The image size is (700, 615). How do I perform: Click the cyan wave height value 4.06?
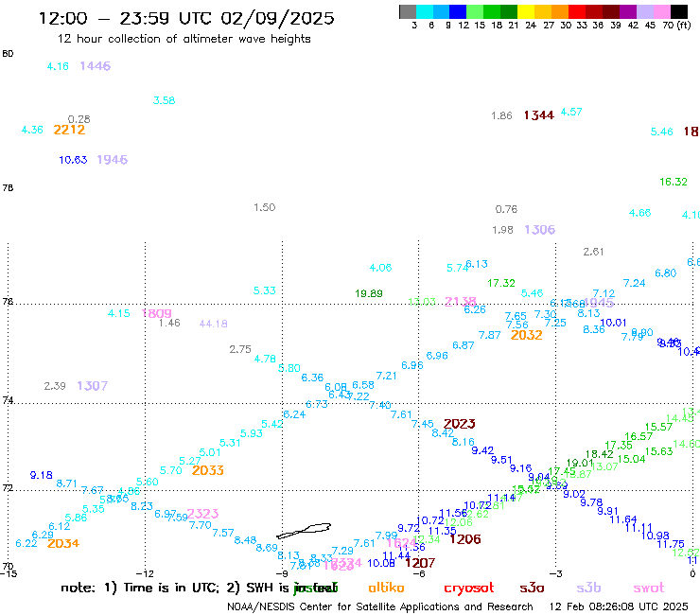pyautogui.click(x=380, y=268)
